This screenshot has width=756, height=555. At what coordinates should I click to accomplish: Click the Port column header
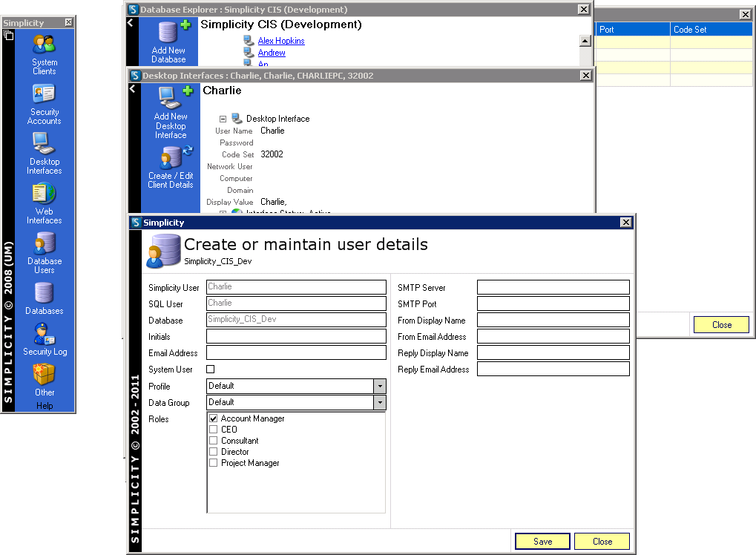(633, 30)
